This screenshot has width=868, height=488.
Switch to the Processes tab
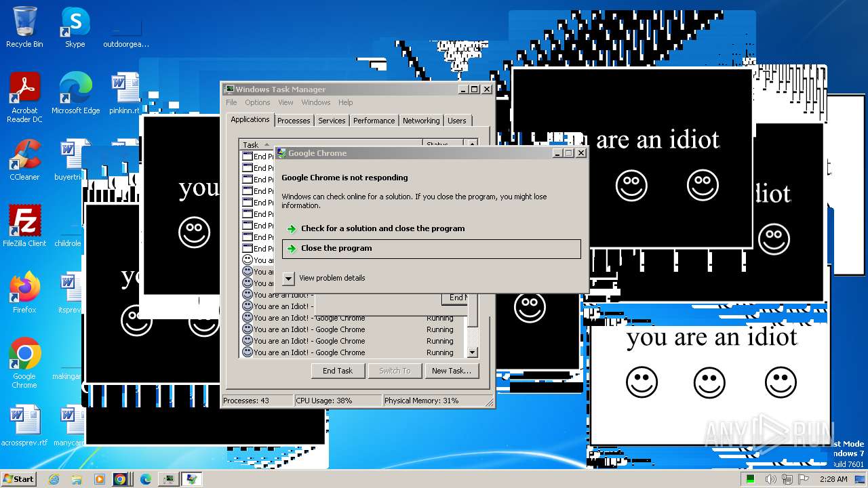(x=294, y=121)
